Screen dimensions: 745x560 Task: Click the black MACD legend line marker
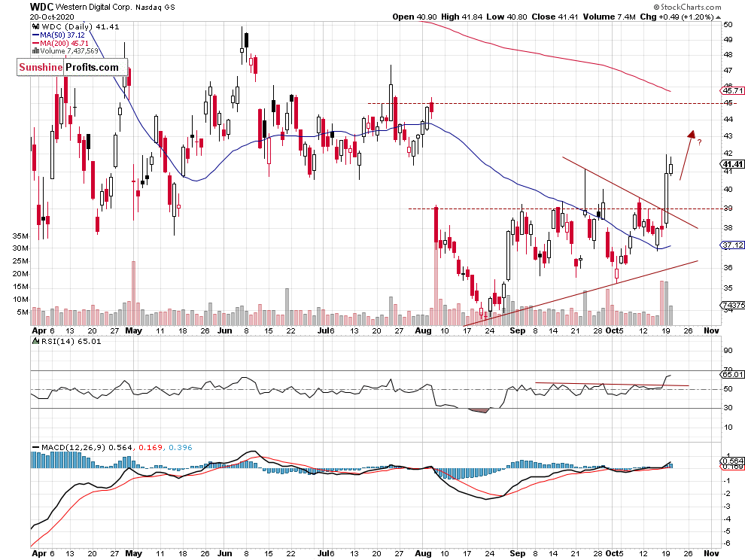click(x=35, y=447)
